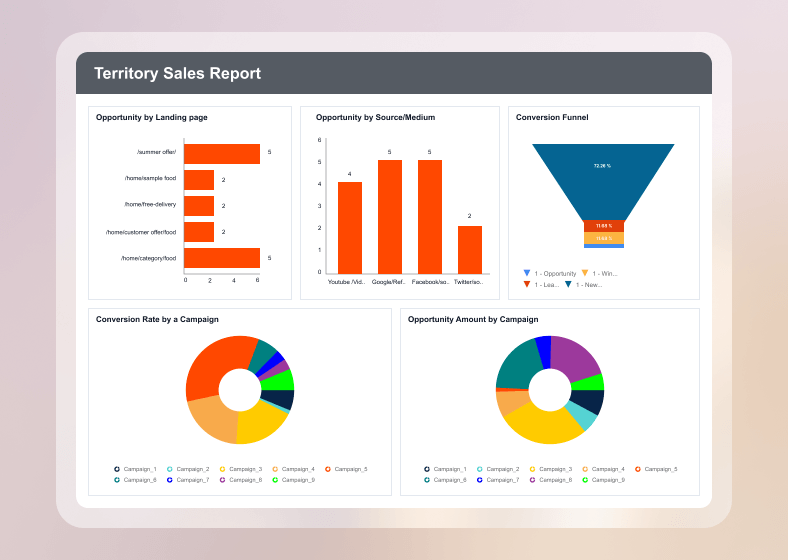Click Campaign_8 legend marker in Conversion Rate chart

coord(223,480)
